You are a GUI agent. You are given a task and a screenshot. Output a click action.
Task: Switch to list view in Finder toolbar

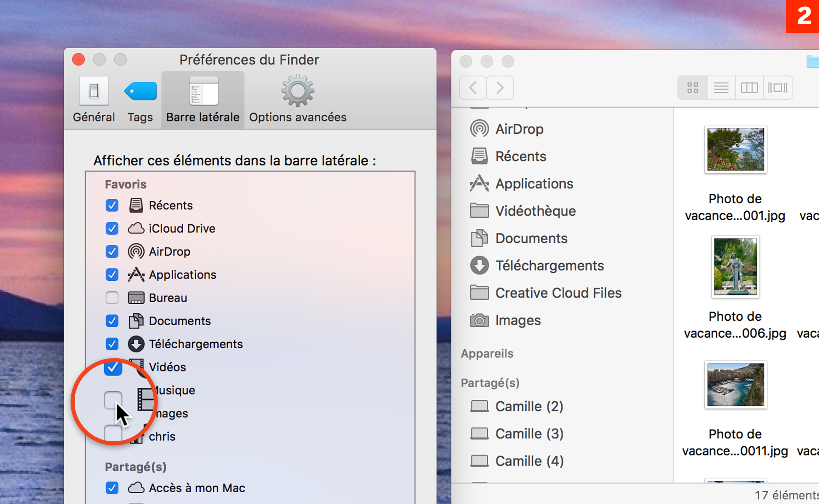(721, 88)
